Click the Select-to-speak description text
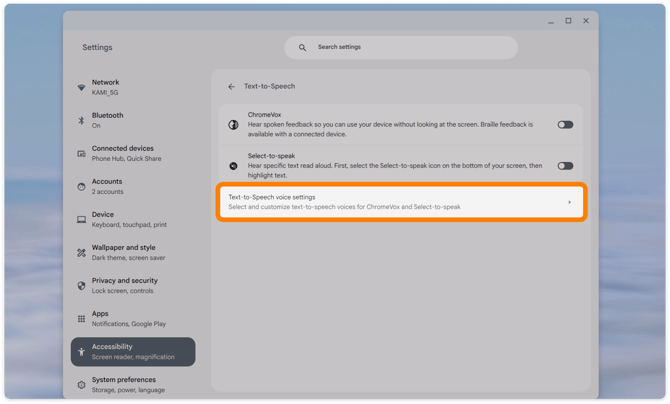 pyautogui.click(x=395, y=171)
